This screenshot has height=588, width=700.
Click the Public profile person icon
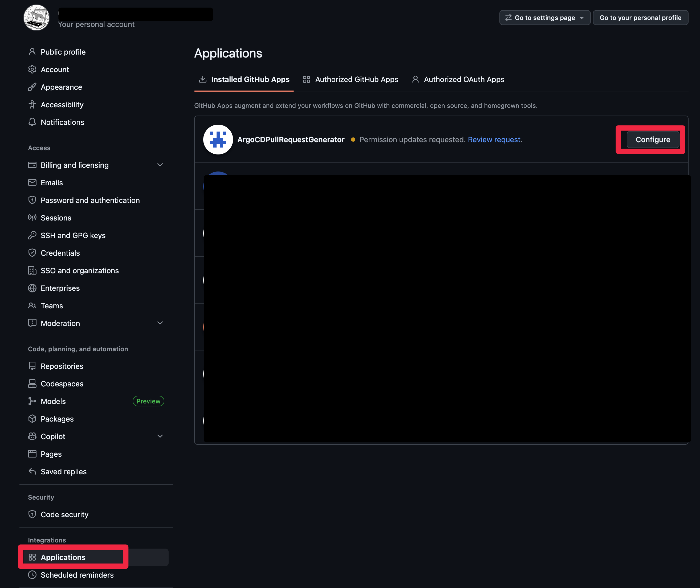click(x=32, y=52)
